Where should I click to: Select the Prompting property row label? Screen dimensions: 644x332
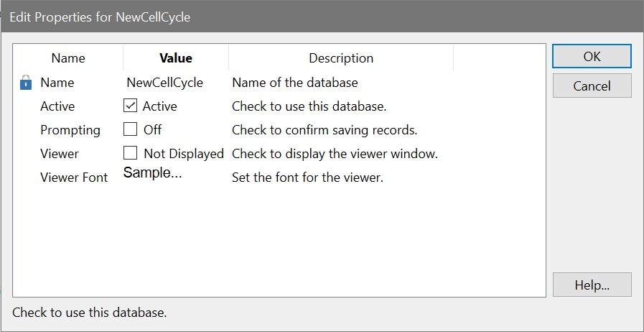click(70, 130)
